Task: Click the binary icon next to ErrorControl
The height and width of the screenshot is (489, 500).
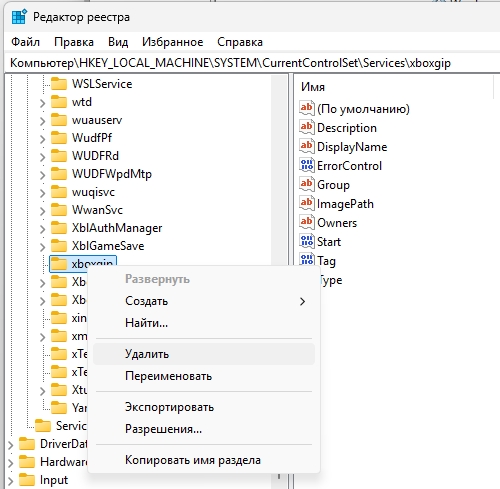Action: click(x=307, y=165)
